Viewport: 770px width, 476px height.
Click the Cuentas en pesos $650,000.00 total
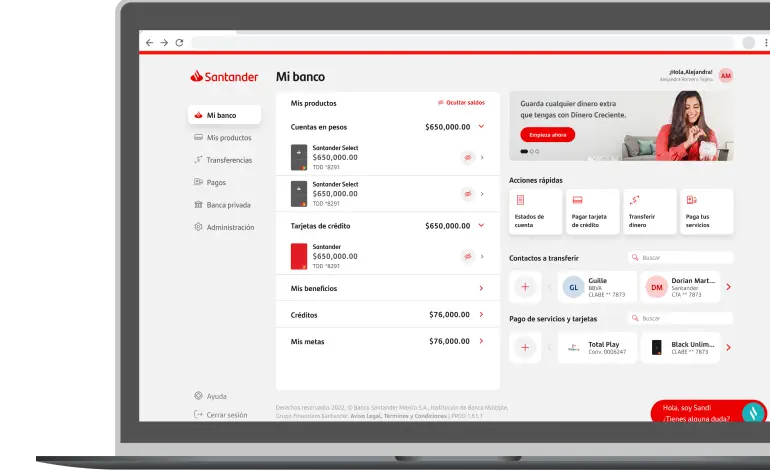(448, 127)
